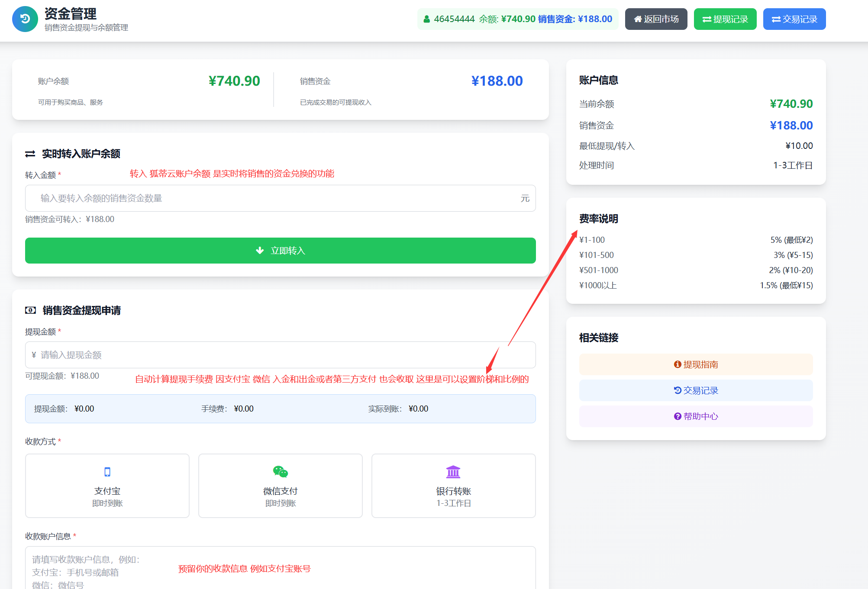Click the 销售资金可转入：¥188.00 hint
The width and height of the screenshot is (868, 589).
(x=70, y=219)
